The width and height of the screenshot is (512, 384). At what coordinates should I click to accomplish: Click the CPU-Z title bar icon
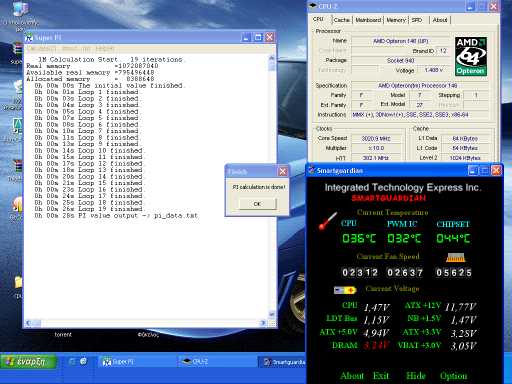click(x=313, y=6)
